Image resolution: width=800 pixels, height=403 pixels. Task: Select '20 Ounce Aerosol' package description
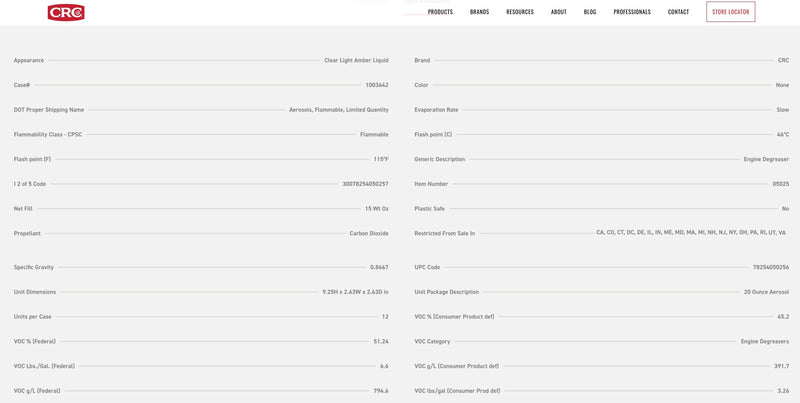tap(767, 292)
